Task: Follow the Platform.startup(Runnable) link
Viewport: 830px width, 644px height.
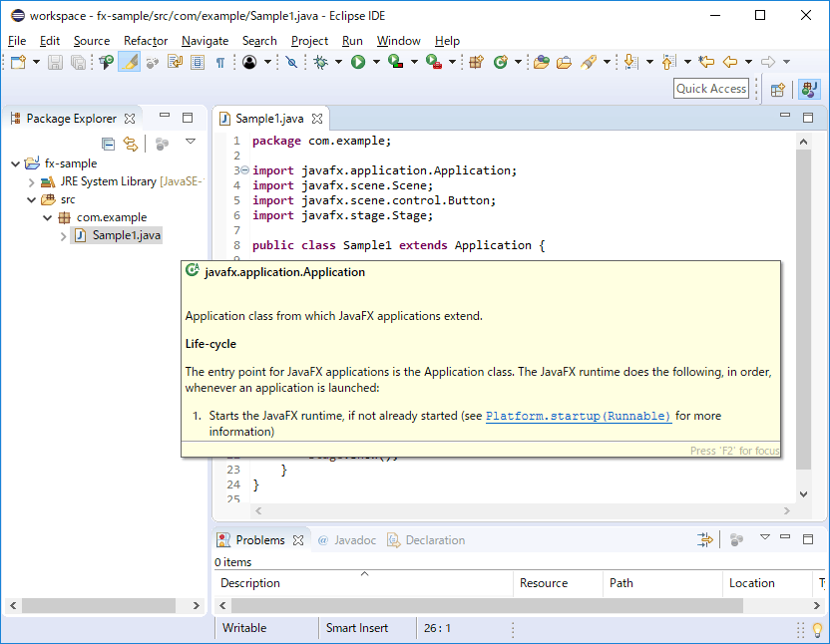Action: pos(579,416)
